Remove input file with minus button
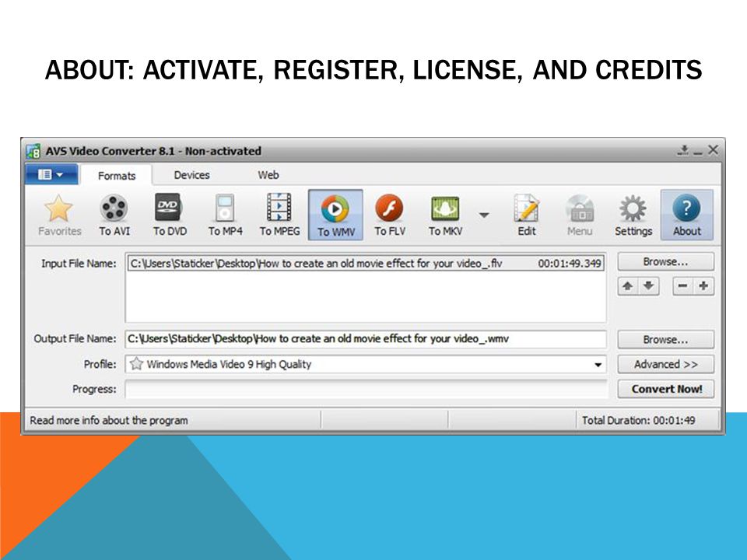This screenshot has height=560, width=747. click(x=682, y=286)
